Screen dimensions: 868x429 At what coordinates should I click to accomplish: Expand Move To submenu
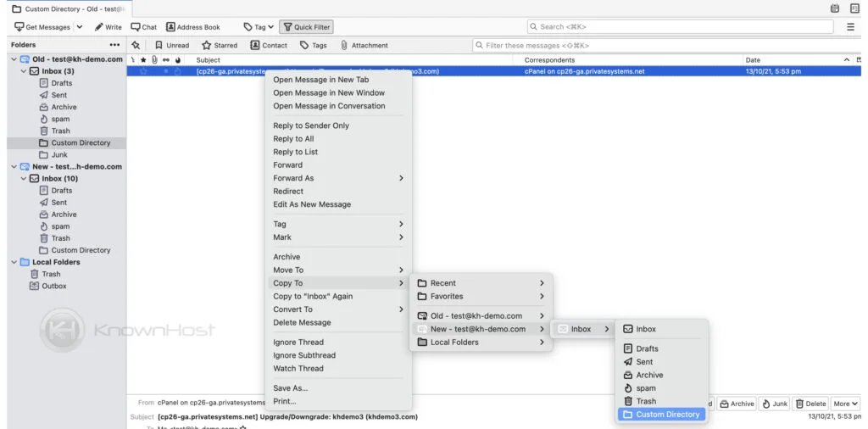coord(338,270)
